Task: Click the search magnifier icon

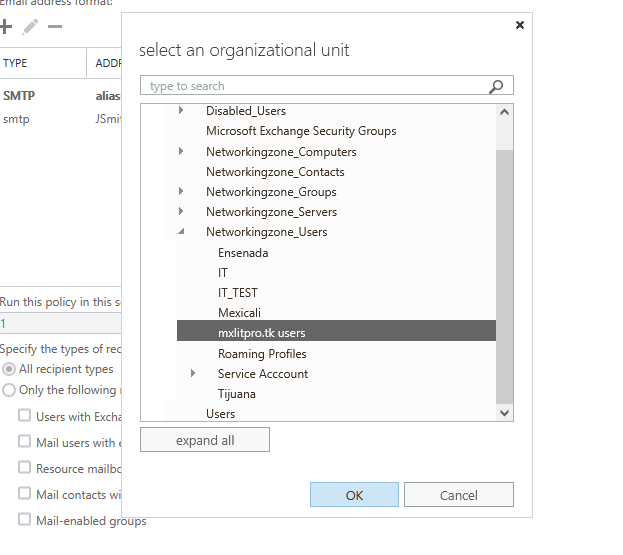Action: point(497,86)
